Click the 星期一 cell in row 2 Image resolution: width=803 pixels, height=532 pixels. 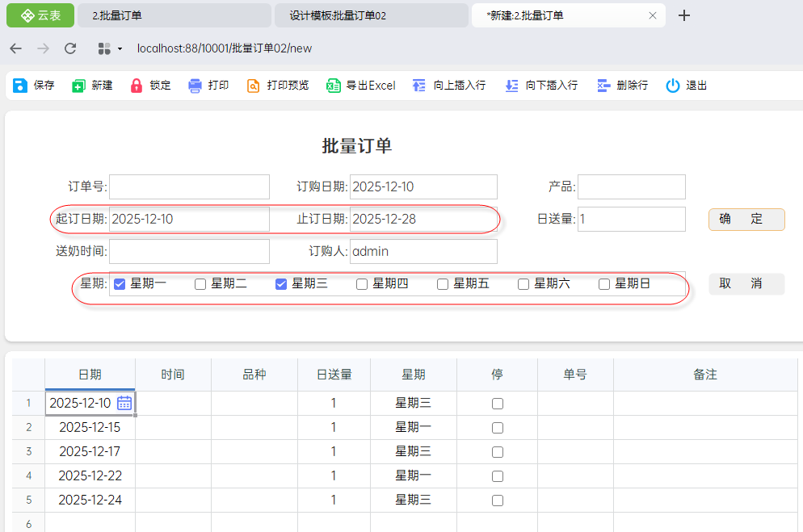414,428
